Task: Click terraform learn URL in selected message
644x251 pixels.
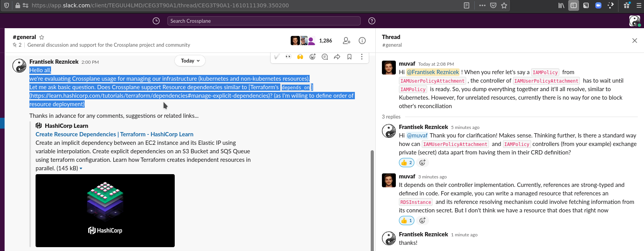Action: [151, 96]
